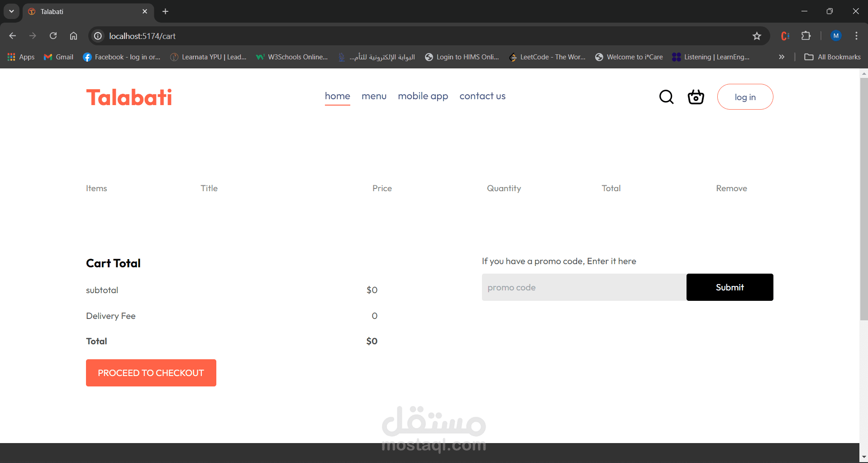The image size is (868, 463).
Task: Click the subtotal label
Action: tap(102, 290)
